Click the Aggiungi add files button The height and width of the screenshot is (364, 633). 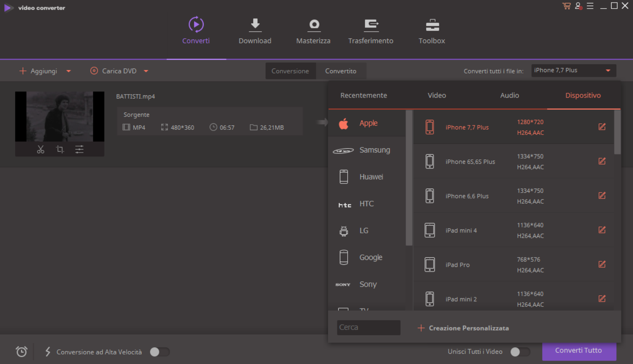pyautogui.click(x=38, y=71)
